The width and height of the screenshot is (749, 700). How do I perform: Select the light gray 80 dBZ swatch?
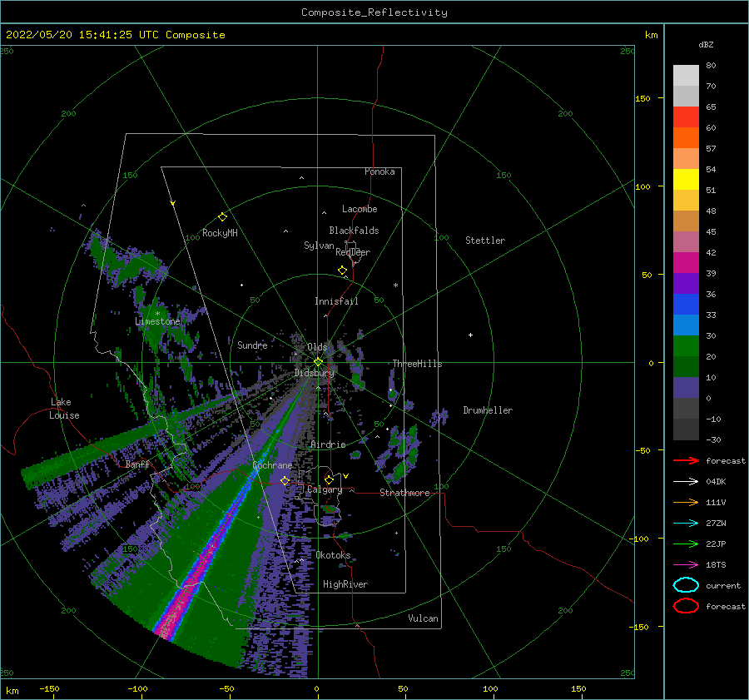point(686,76)
